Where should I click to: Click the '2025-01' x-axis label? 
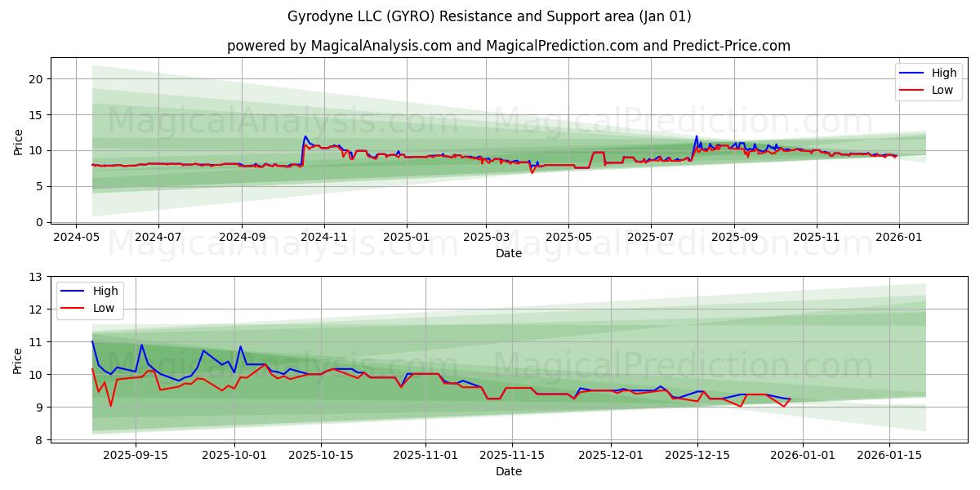click(x=406, y=237)
